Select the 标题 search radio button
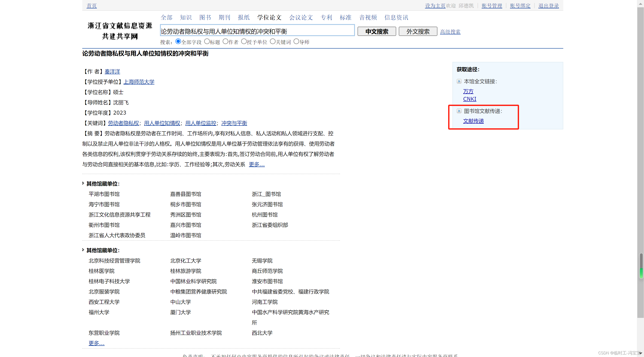 (207, 41)
